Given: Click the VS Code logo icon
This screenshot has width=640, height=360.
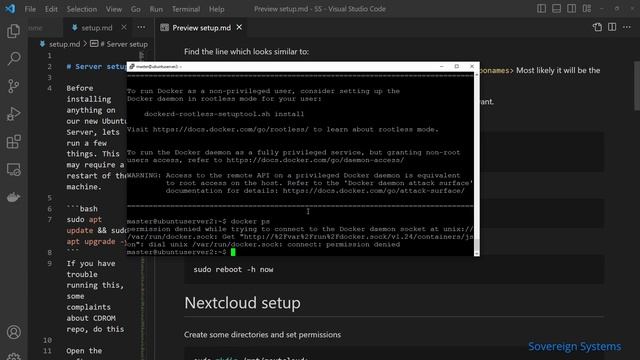Looking at the screenshot, I should [x=10, y=9].
